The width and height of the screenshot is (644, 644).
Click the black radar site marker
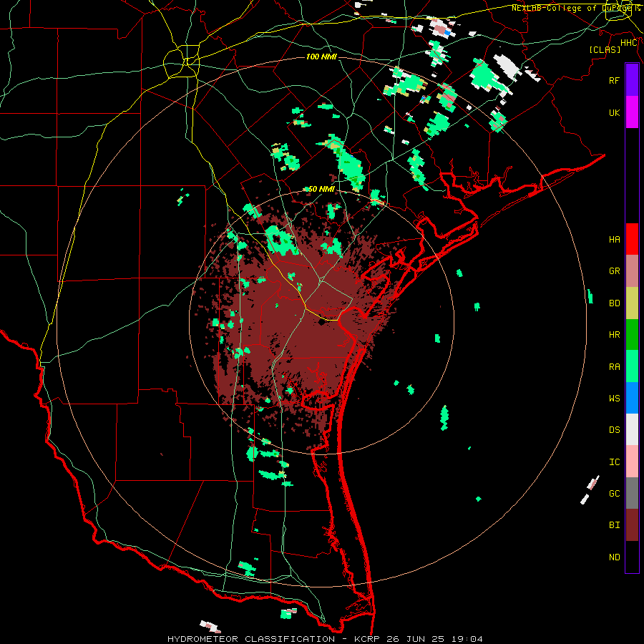321,322
